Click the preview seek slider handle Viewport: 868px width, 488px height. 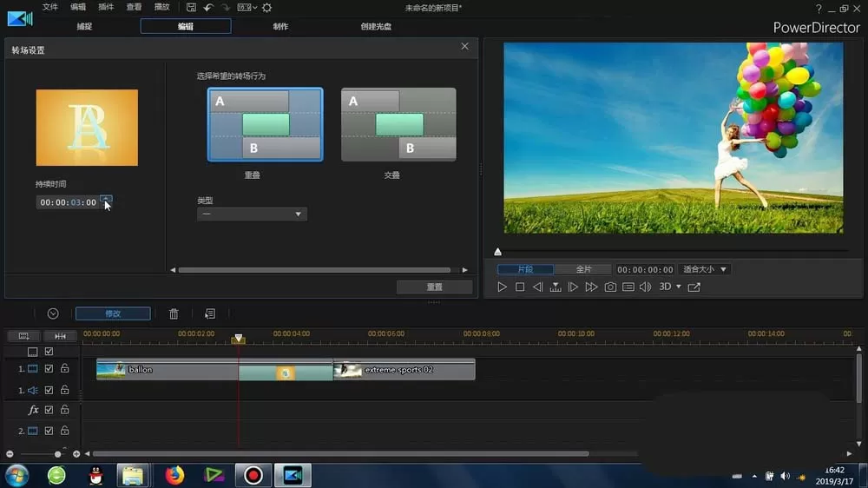coord(497,252)
